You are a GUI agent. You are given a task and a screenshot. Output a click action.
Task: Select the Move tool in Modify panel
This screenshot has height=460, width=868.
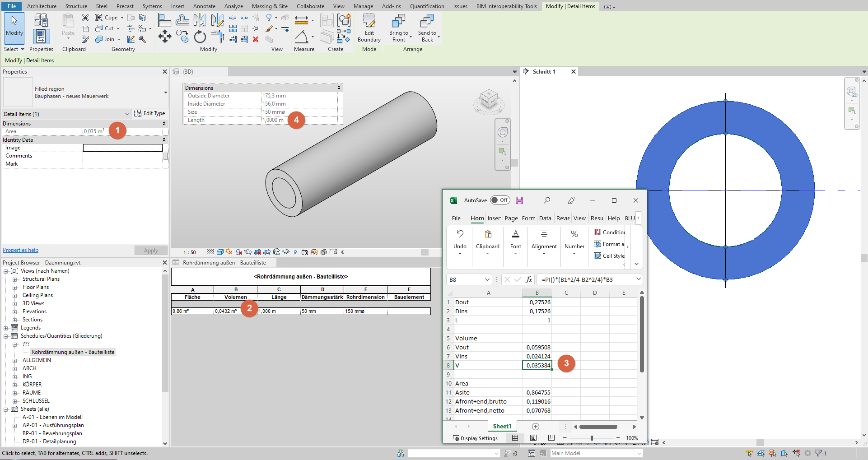coord(164,36)
